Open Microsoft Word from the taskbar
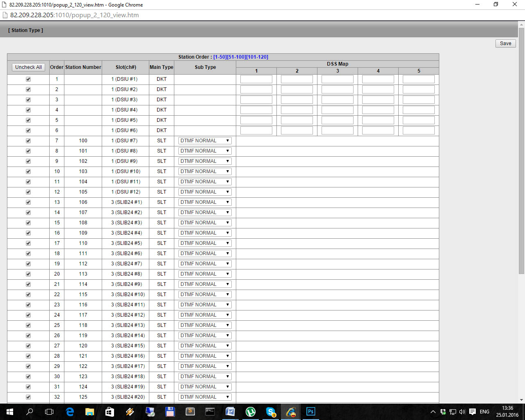525x420 pixels. [230, 412]
